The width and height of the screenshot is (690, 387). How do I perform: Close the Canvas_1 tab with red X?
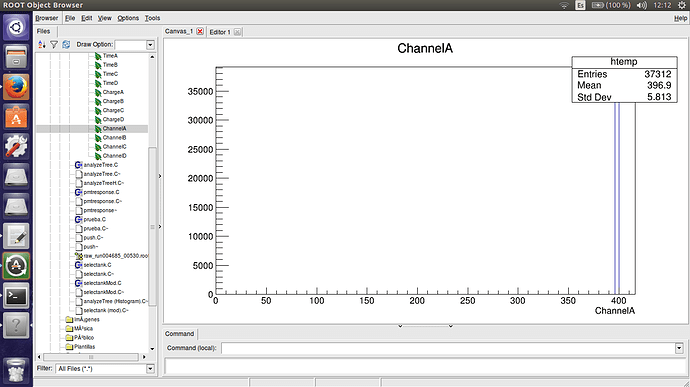click(200, 31)
